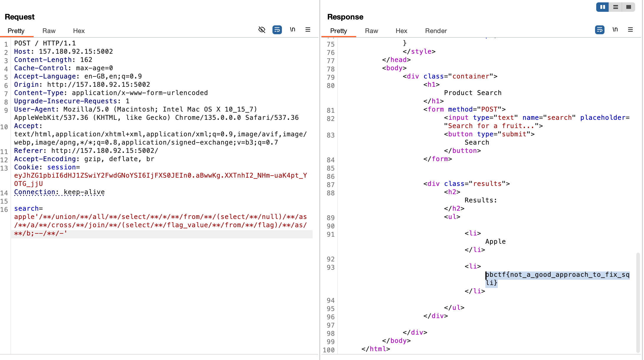Toggle hide non-printable characters eye icon in Request
The height and width of the screenshot is (360, 644).
tap(262, 30)
